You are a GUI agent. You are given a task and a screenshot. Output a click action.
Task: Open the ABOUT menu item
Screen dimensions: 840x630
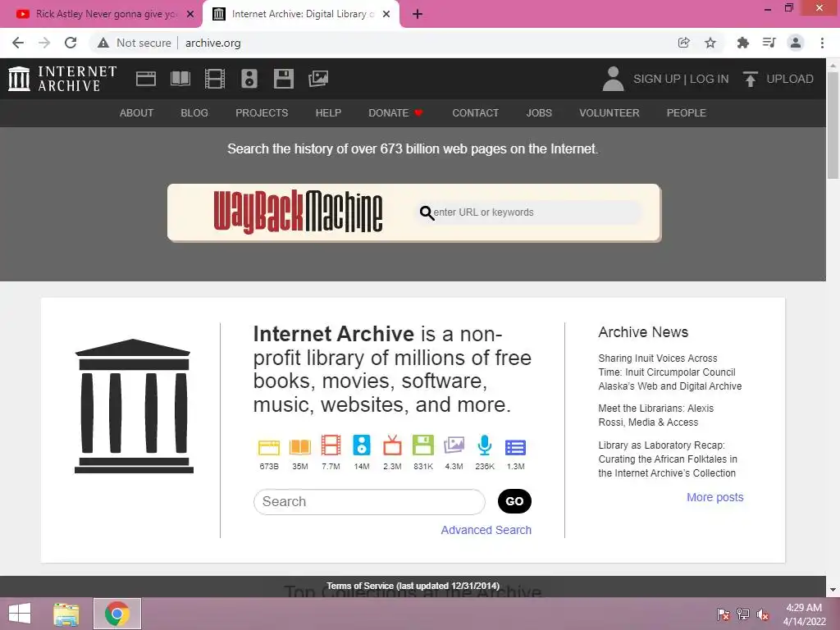click(x=137, y=113)
